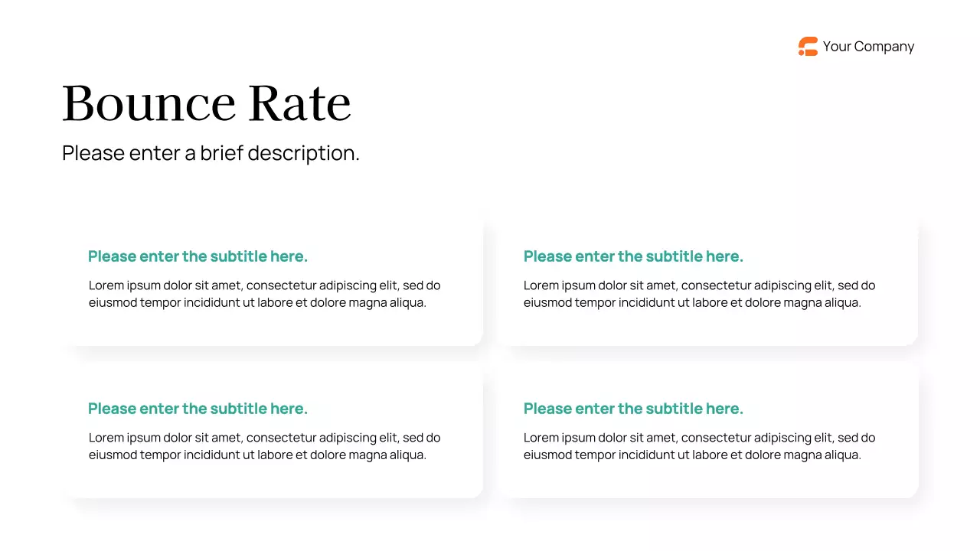
Task: Click the top-right card's green subtitle
Action: tap(633, 256)
